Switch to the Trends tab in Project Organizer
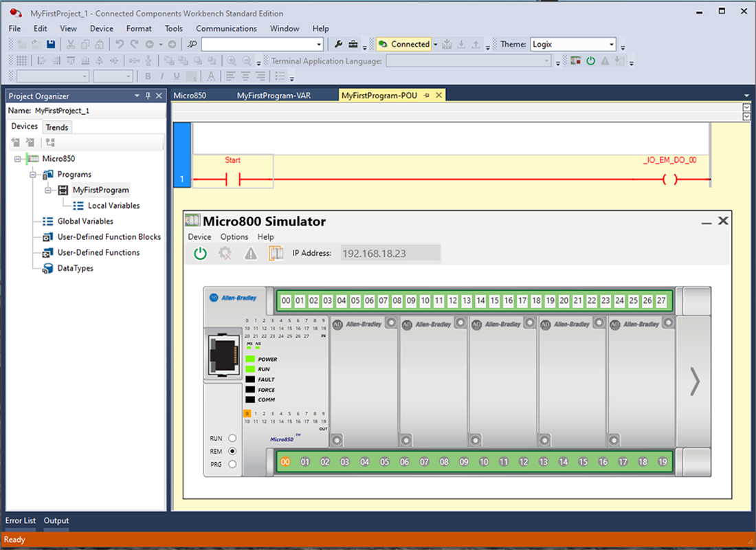This screenshot has height=550, width=756. (x=57, y=127)
